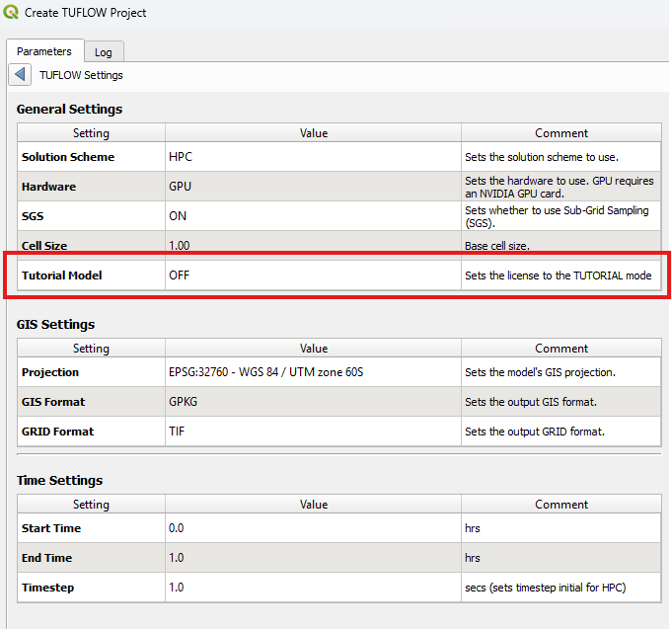Click the Value column header in GIS Settings
The image size is (672, 629).
pos(313,349)
